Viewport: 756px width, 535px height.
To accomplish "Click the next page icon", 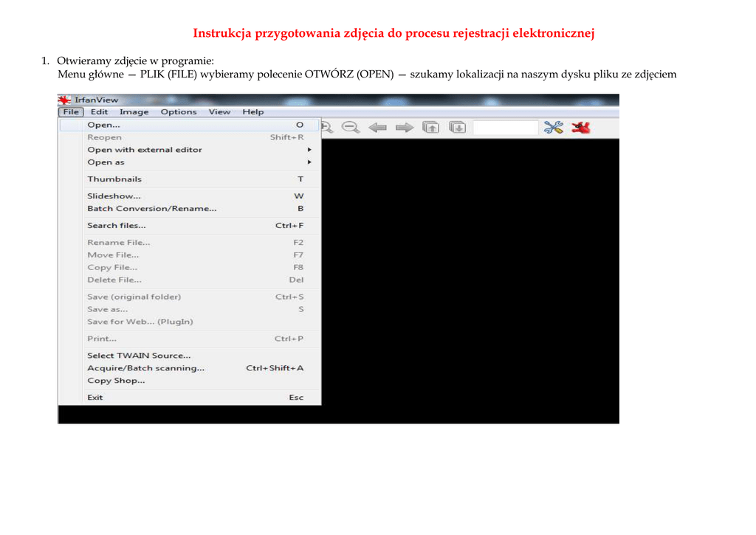I will click(x=458, y=128).
